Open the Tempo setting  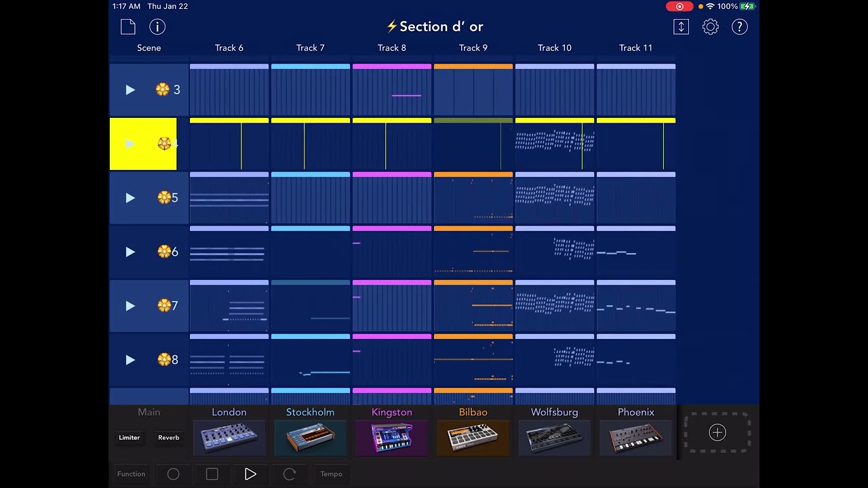coord(332,474)
